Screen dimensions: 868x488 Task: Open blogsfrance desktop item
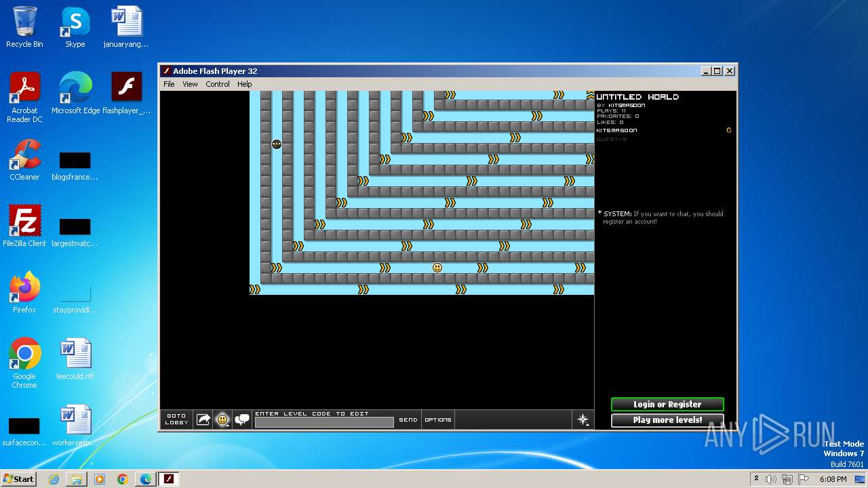pos(75,165)
